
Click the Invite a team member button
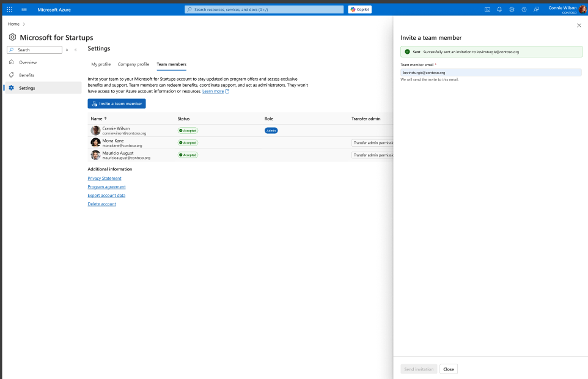click(117, 103)
